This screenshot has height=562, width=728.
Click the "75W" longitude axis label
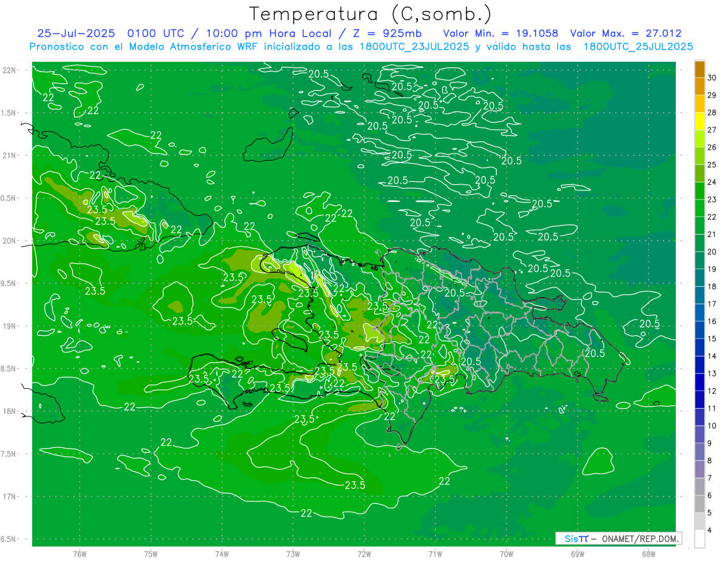pos(150,554)
